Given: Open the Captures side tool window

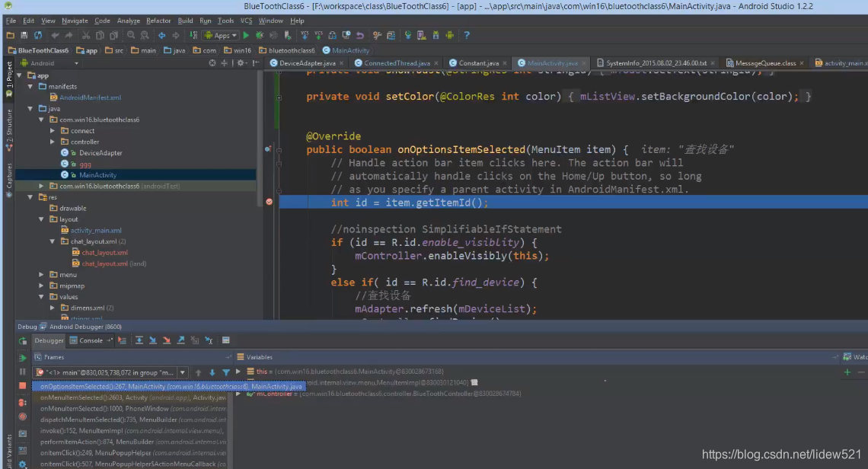Looking at the screenshot, I should click(9, 180).
